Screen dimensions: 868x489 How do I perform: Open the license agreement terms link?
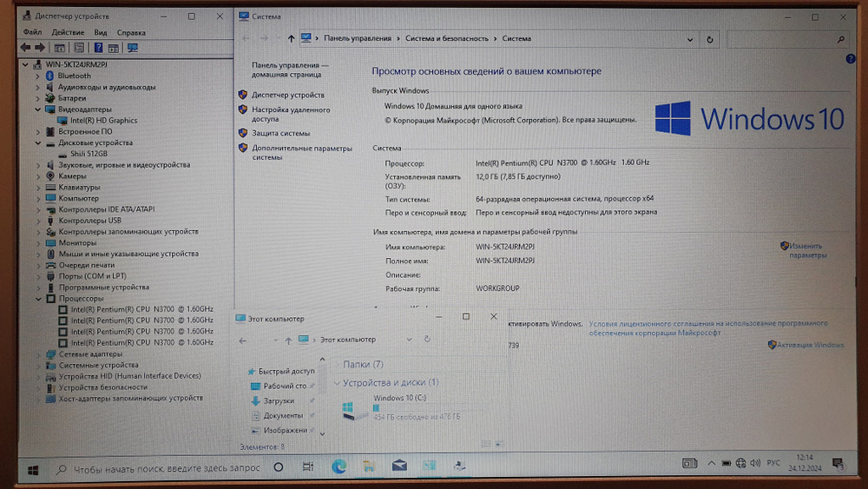(708, 327)
